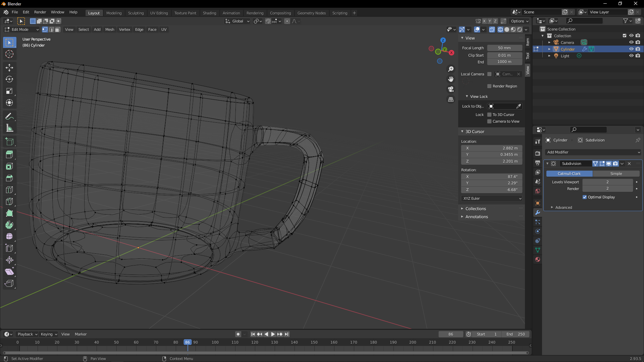This screenshot has height=362, width=644.
Task: Open the Add Modifier dropdown
Action: pyautogui.click(x=593, y=152)
